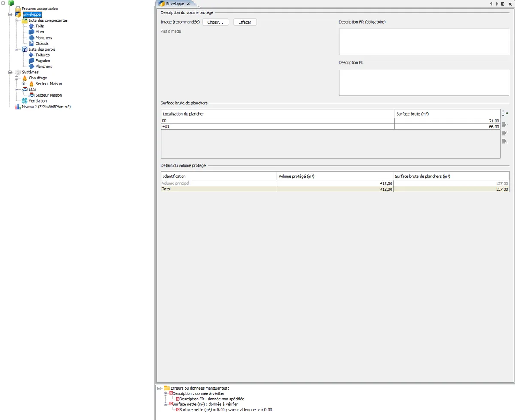This screenshot has height=420, width=515.
Task: Select the Façades wall list icon
Action: (x=31, y=61)
